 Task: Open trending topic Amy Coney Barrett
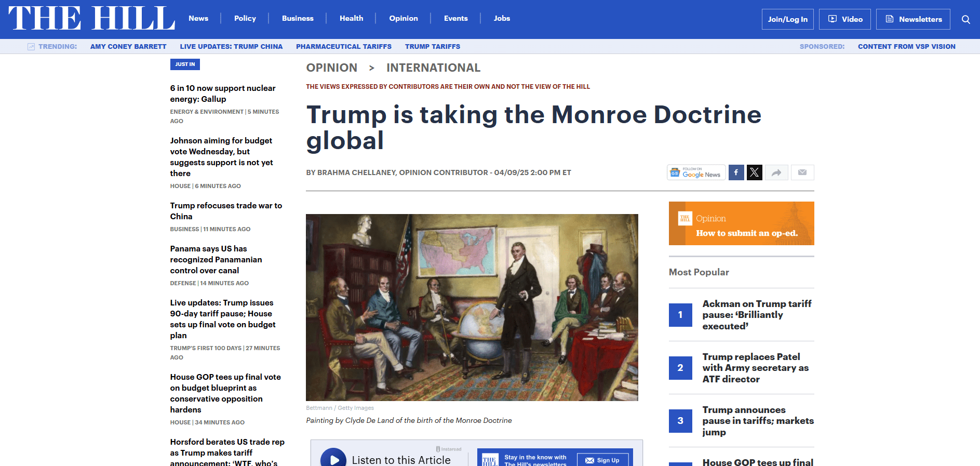[128, 46]
